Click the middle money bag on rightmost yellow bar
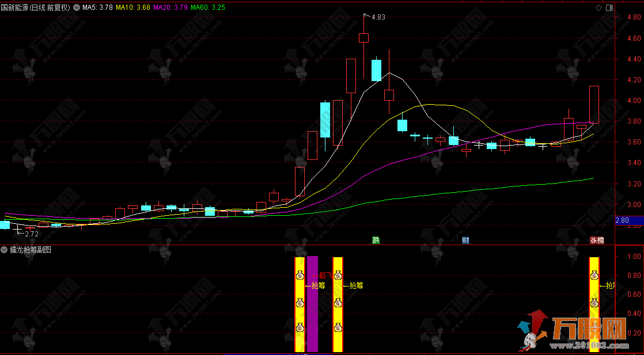The image size is (644, 355). pos(594,303)
